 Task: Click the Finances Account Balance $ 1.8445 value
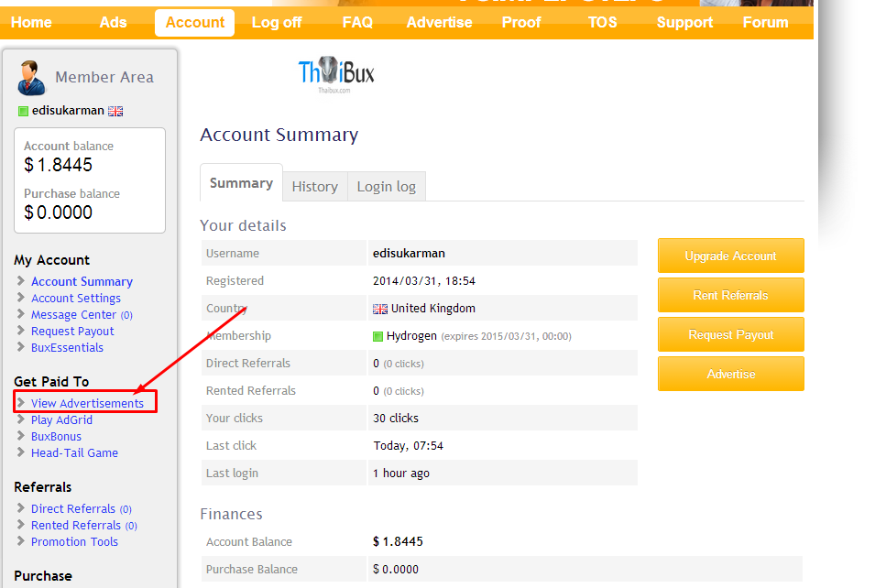coord(398,541)
